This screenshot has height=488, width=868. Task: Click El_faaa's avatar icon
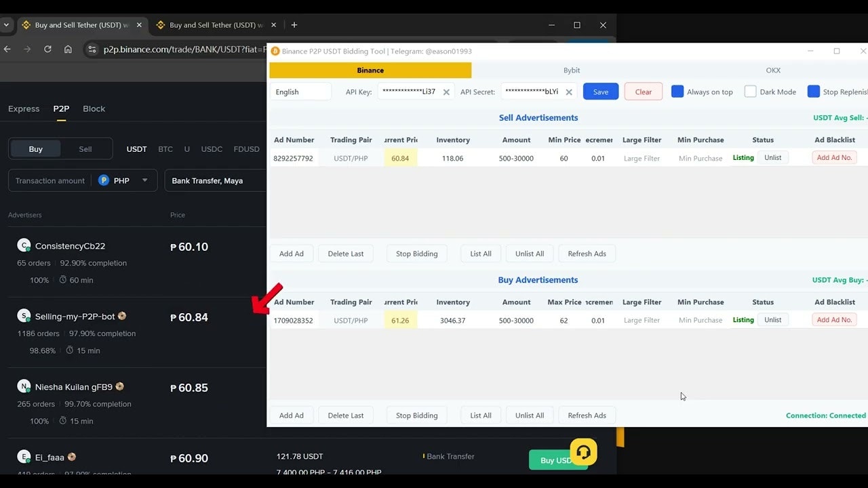(x=24, y=457)
